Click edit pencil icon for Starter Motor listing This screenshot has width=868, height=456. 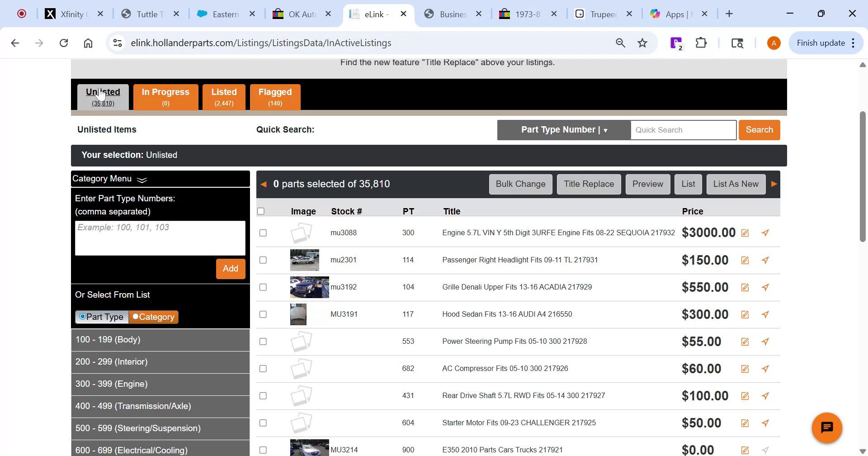pyautogui.click(x=745, y=423)
